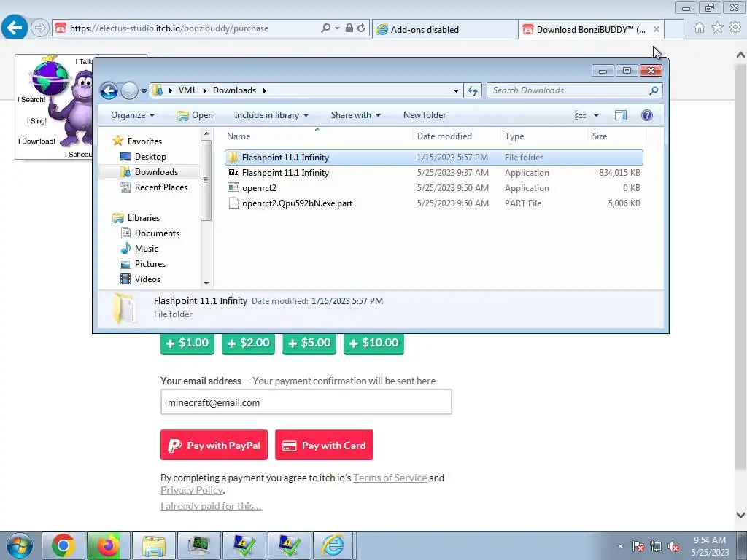Click VM1 in the Explorer address path
The height and width of the screenshot is (560, 747).
tap(187, 90)
